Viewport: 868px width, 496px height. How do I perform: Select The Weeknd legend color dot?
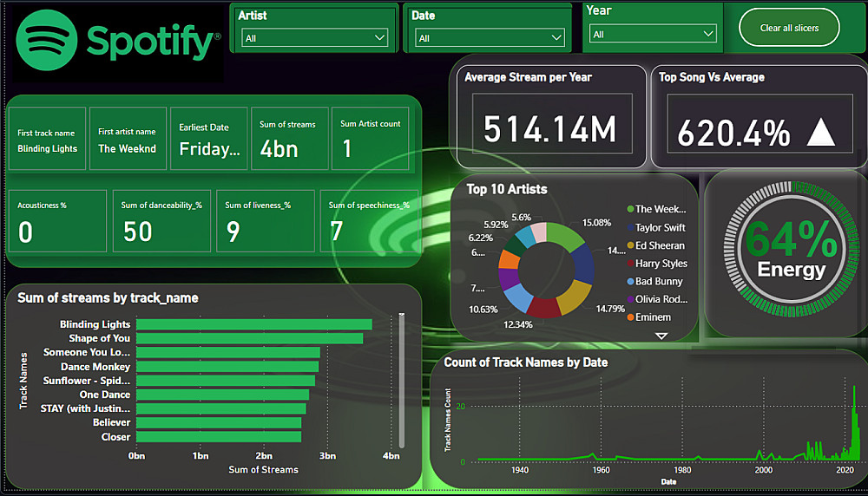point(630,209)
